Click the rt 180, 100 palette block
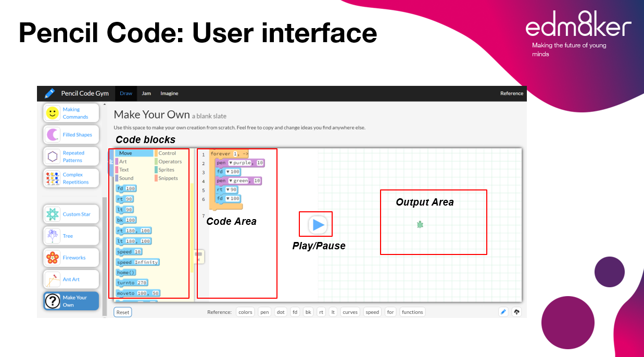The image size is (644, 357). point(134,231)
